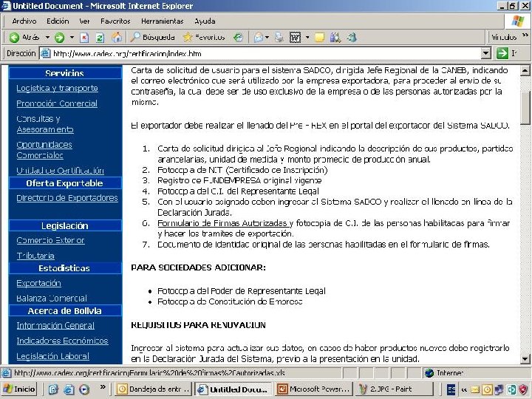This screenshot has height=399, width=532.
Task: Open the Favoritos menu
Action: tap(115, 21)
